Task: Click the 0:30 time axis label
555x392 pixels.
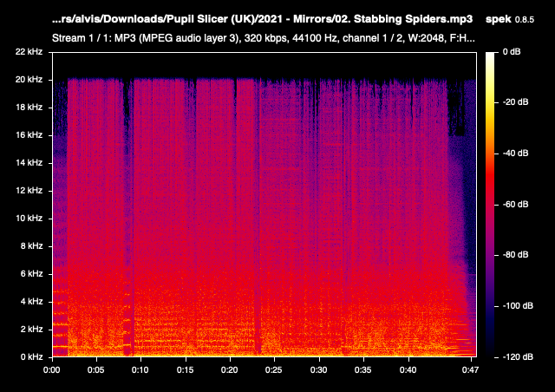Action: [319, 370]
